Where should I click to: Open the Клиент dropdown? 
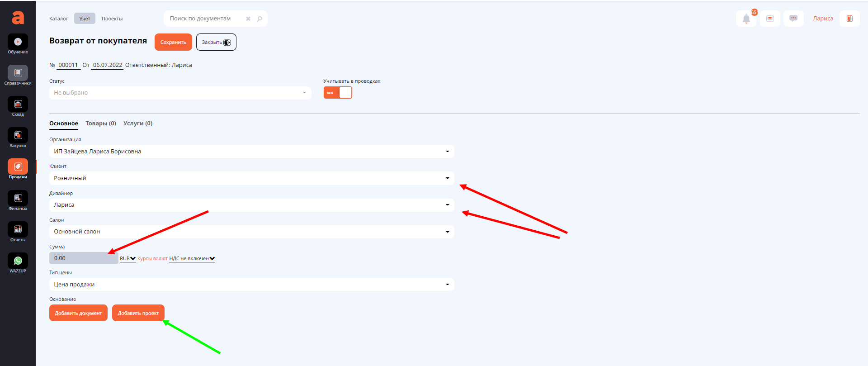(251, 178)
